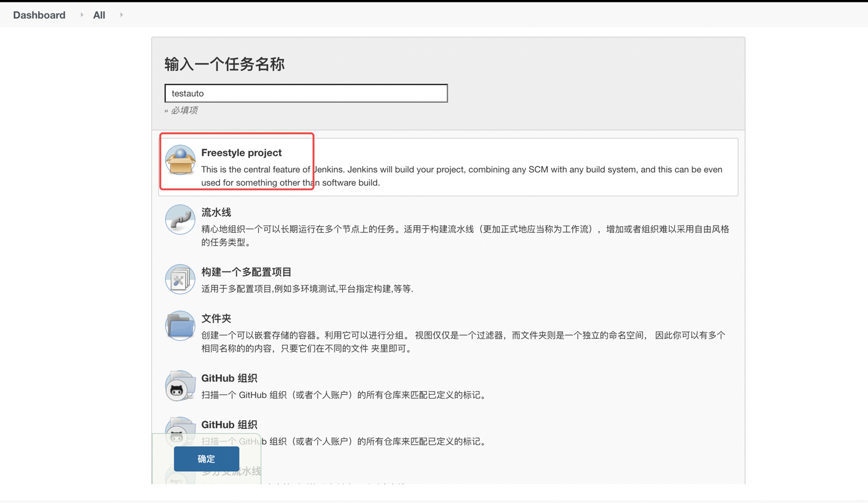The image size is (868, 503).
Task: Click the Freestyle description starting 'This is the central feature'
Action: coord(462,176)
